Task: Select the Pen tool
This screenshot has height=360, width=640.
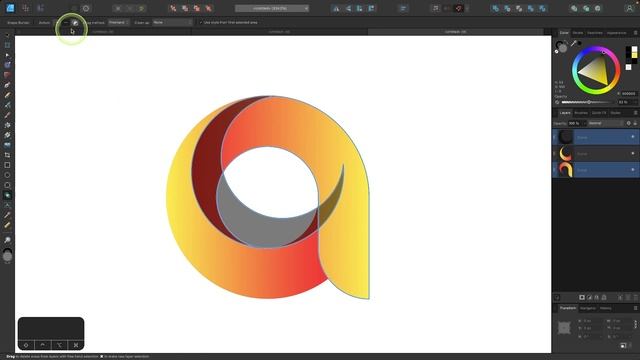Action: 7,85
